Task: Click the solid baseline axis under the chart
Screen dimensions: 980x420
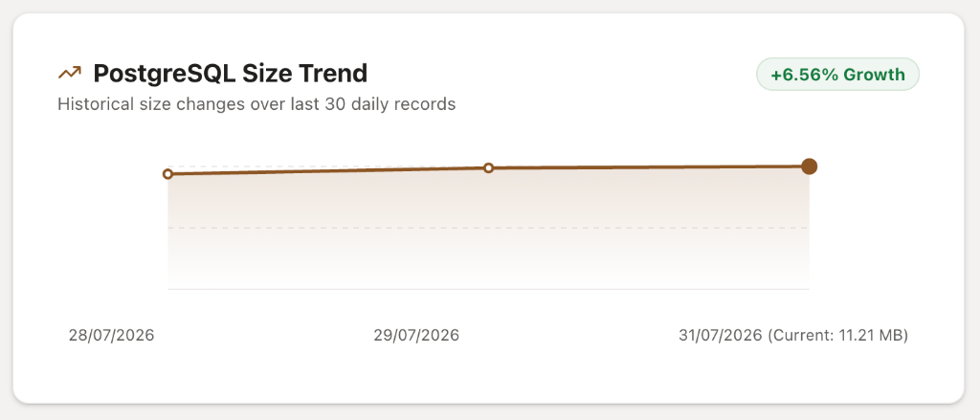Action: click(489, 289)
